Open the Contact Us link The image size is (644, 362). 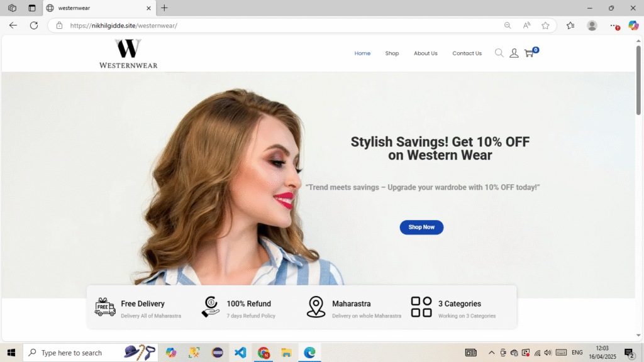click(x=467, y=53)
